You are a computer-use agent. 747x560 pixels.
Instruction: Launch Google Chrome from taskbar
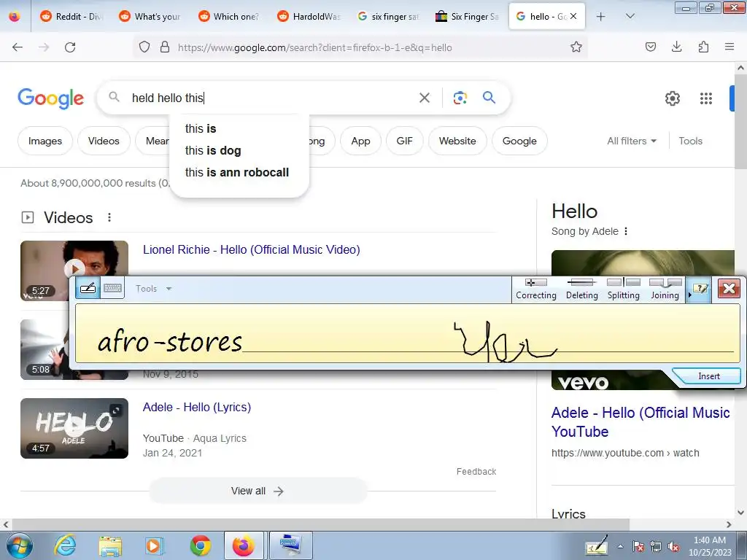[x=201, y=545]
